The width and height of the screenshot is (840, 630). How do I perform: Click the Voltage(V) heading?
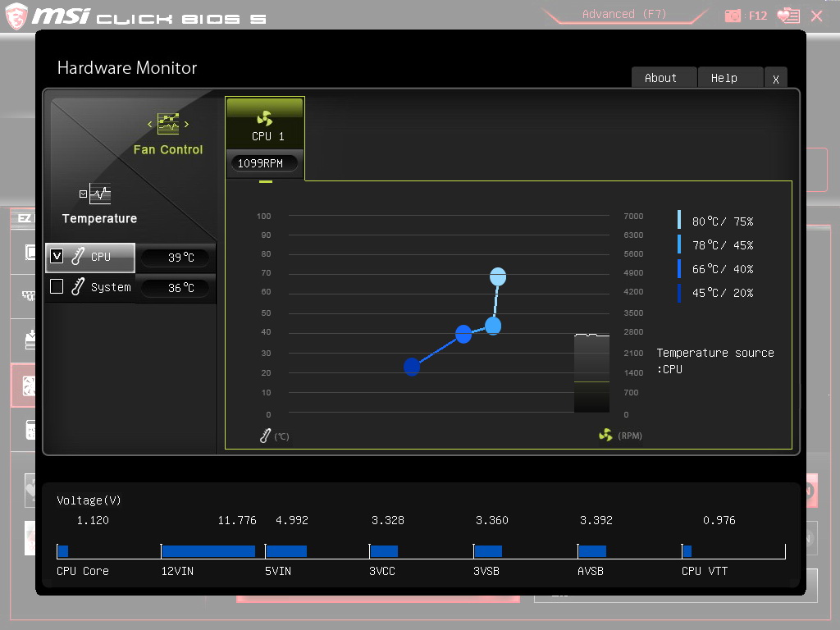pyautogui.click(x=89, y=500)
